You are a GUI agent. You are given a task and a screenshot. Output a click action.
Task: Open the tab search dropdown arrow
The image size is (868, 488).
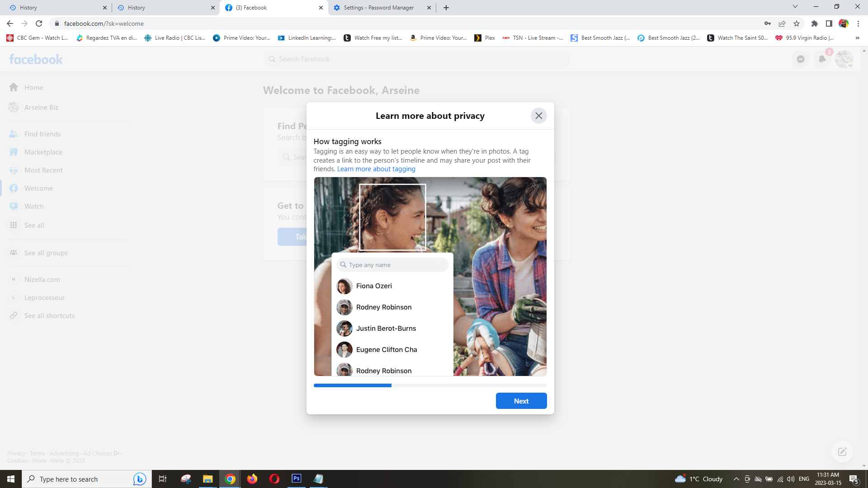795,7
